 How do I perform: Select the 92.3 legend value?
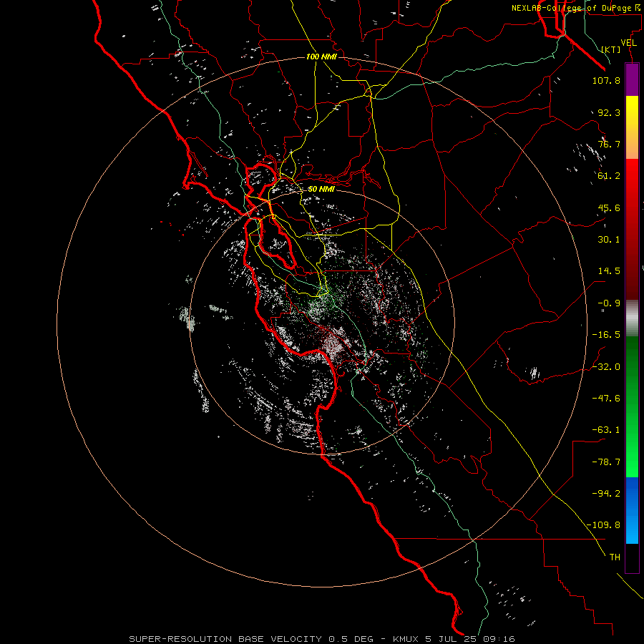coord(609,112)
